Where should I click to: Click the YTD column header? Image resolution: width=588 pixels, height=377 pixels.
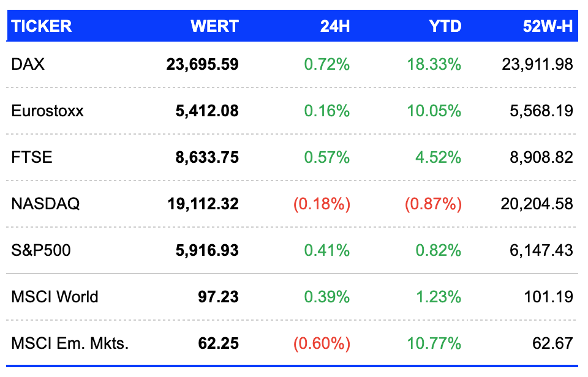(445, 26)
